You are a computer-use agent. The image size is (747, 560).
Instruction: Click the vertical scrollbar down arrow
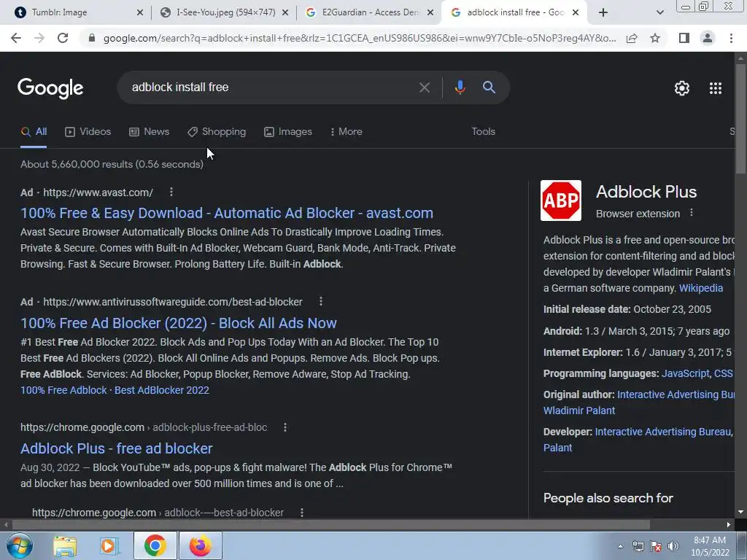point(740,512)
